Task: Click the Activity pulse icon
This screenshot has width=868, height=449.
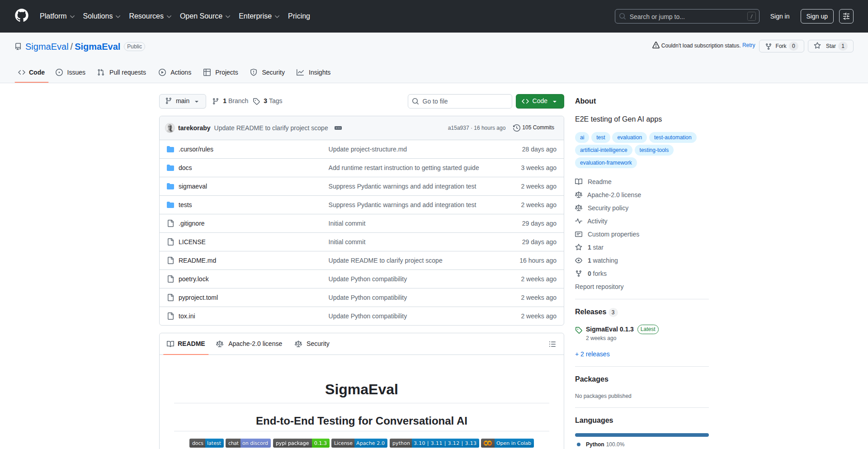Action: click(579, 221)
